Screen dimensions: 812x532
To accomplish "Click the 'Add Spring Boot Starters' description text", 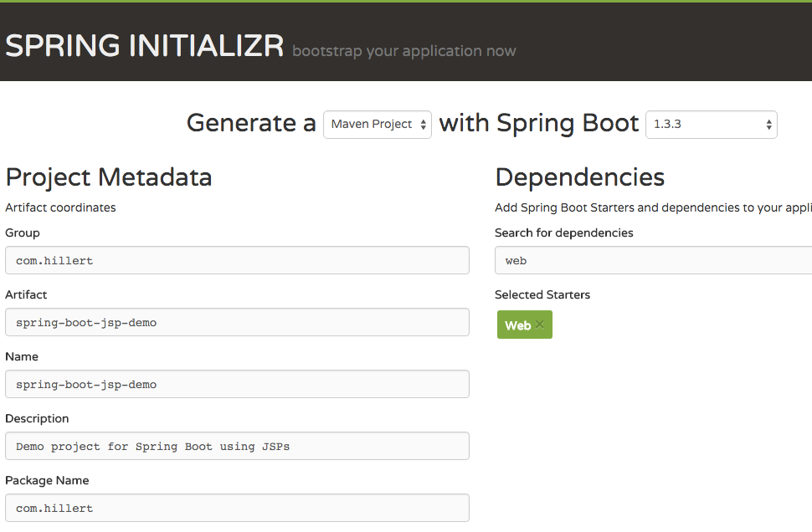I will pos(654,207).
